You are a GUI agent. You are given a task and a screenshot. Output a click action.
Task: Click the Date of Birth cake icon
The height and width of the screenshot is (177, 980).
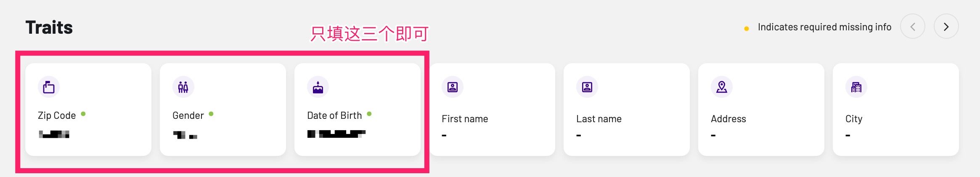coord(318,87)
